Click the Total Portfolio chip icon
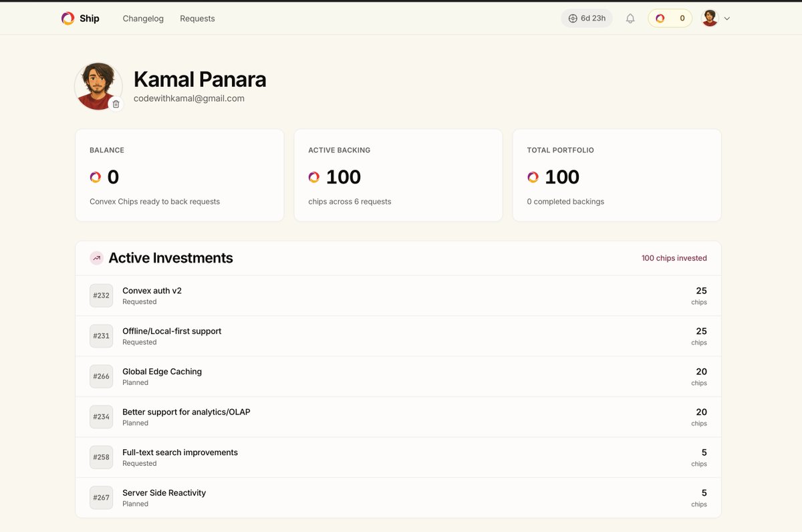 (533, 177)
